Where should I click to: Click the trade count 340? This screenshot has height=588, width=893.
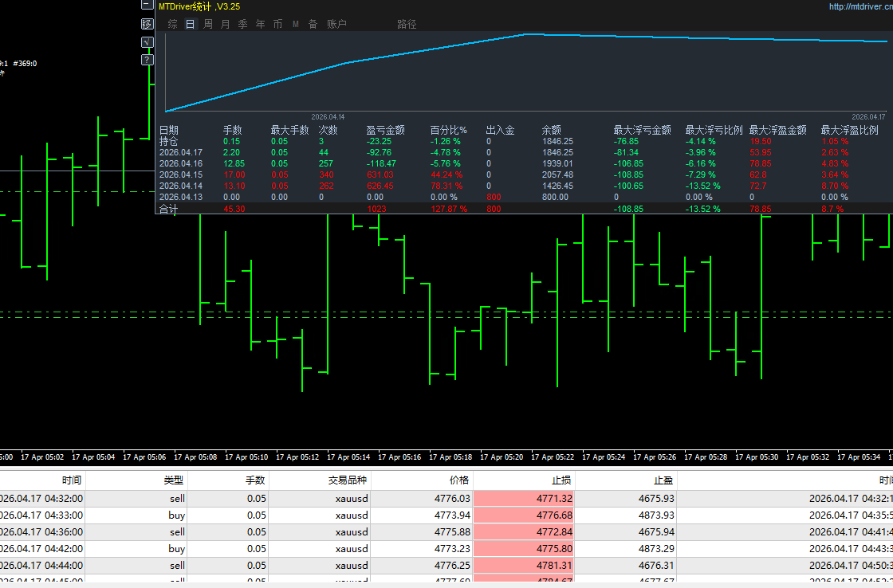click(326, 174)
